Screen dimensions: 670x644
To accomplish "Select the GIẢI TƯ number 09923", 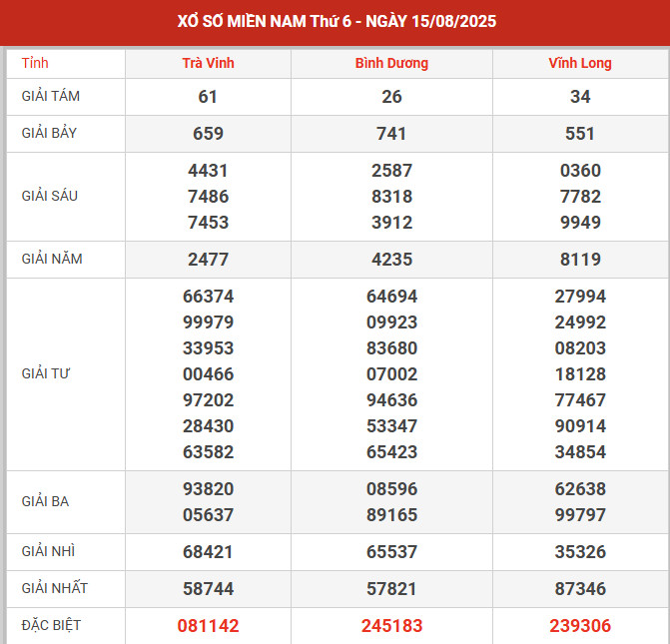I will [391, 322].
